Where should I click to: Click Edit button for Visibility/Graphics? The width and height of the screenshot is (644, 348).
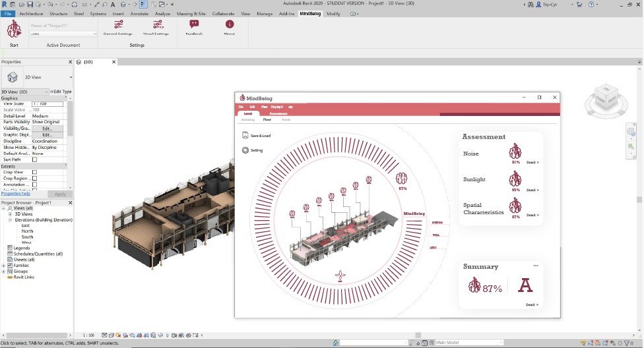(x=48, y=129)
